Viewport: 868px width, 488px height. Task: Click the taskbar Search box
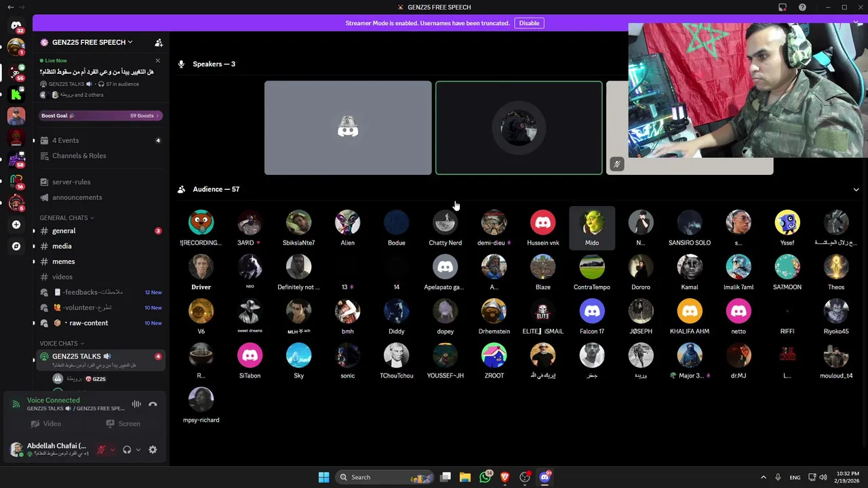coord(384,477)
